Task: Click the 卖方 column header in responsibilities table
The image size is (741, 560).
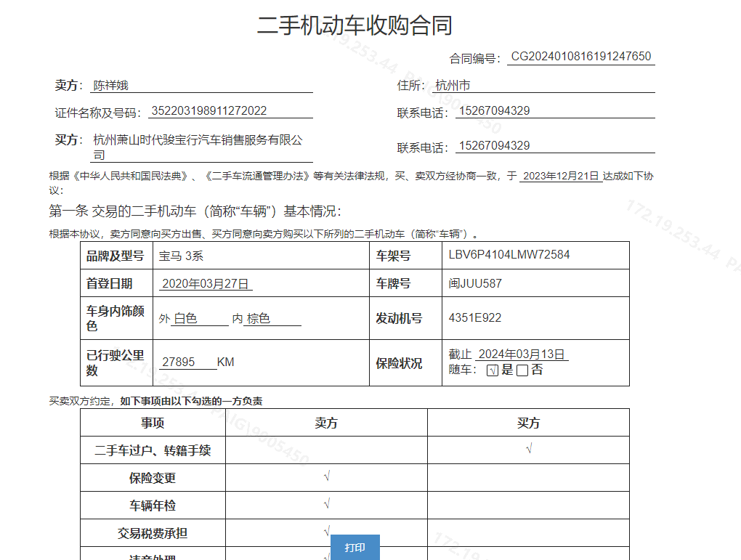Action: [327, 423]
